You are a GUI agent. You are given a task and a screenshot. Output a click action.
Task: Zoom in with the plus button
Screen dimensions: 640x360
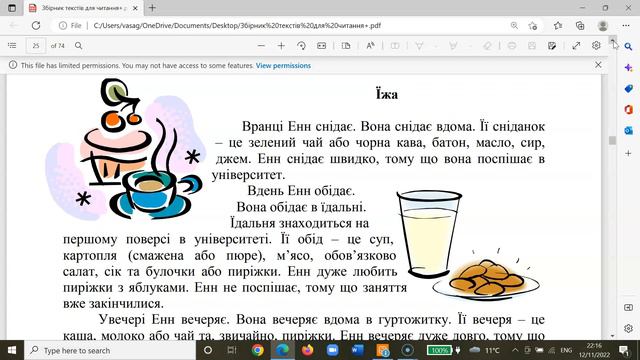click(x=281, y=46)
